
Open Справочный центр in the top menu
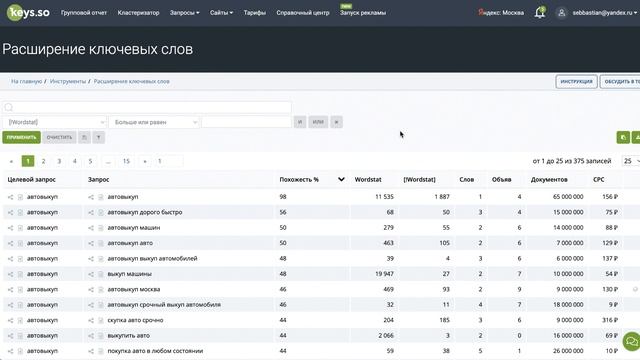302,13
